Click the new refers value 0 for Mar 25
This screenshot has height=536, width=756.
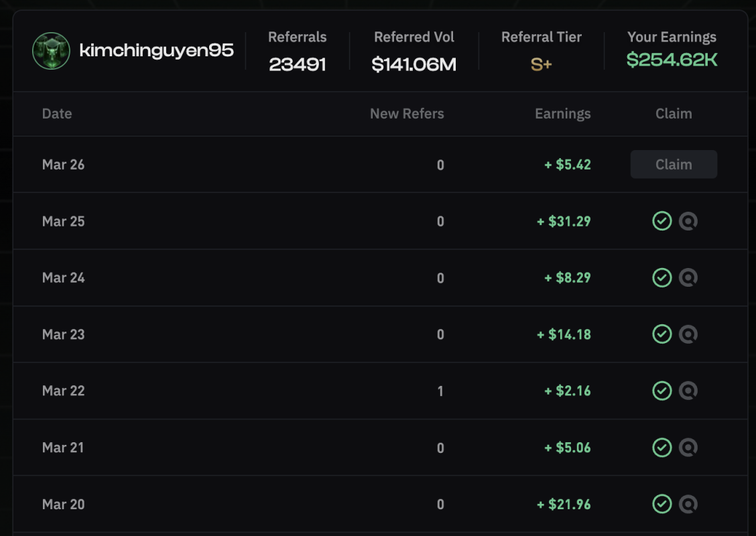coord(440,222)
